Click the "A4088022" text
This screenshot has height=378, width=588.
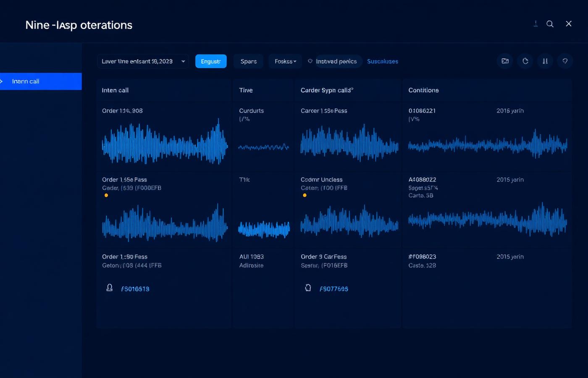(x=422, y=180)
